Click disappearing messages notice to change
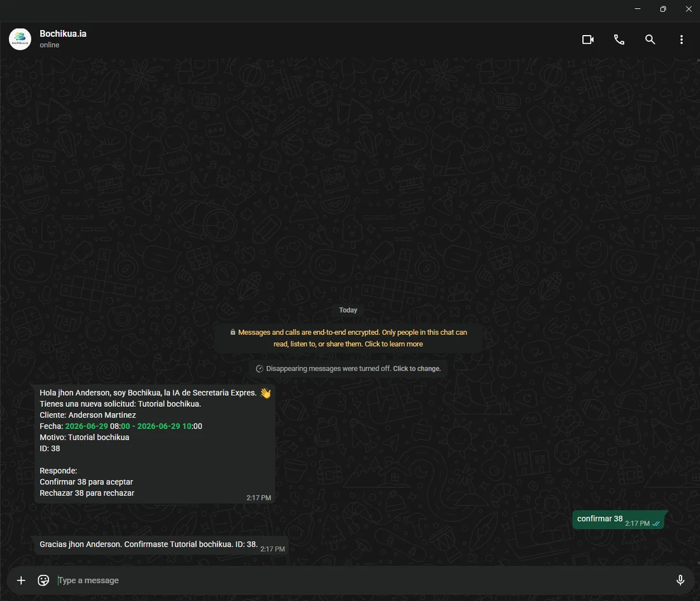The width and height of the screenshot is (700, 601). coord(348,369)
